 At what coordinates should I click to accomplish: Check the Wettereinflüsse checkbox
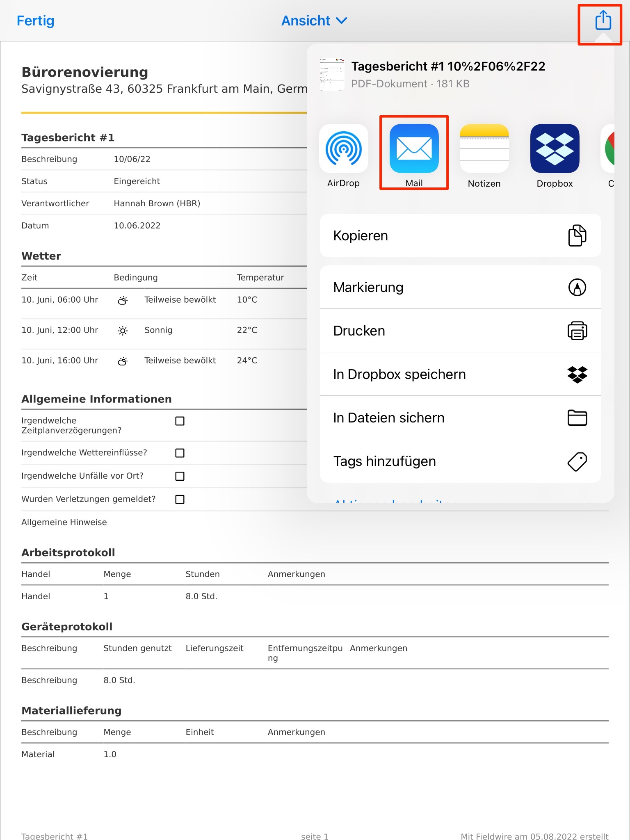tap(180, 453)
